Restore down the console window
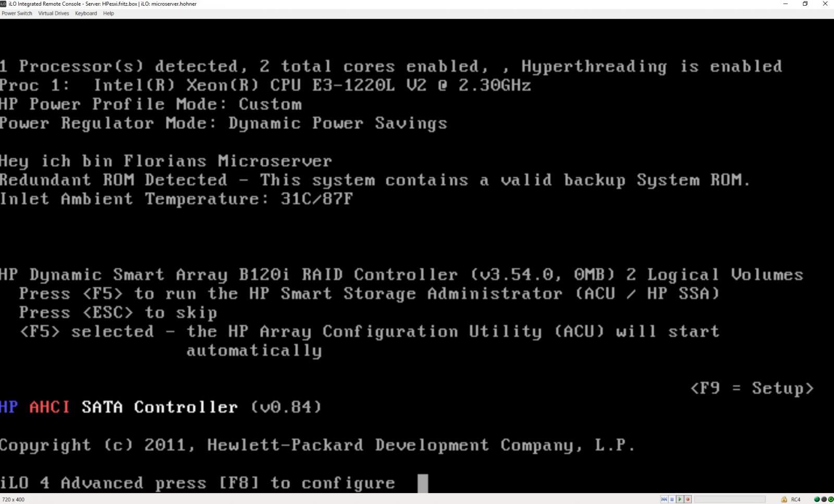The width and height of the screenshot is (834, 504). pyautogui.click(x=805, y=4)
